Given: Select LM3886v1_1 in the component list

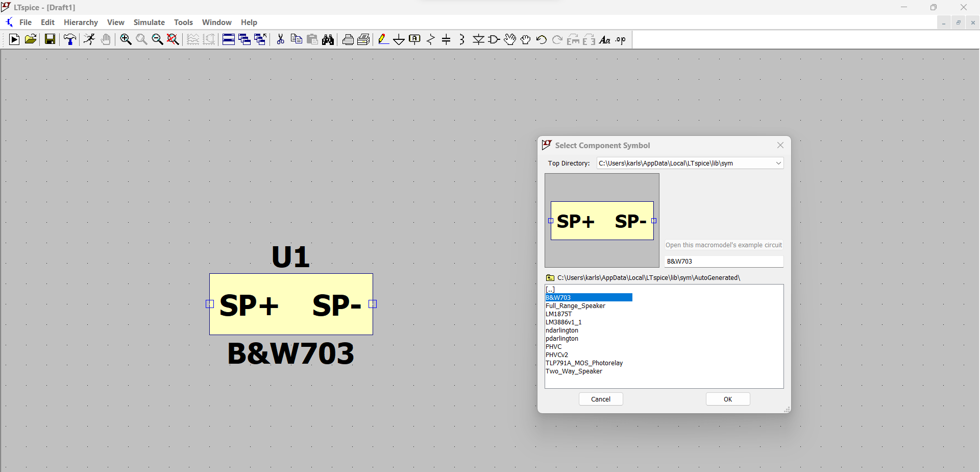Looking at the screenshot, I should (x=563, y=322).
